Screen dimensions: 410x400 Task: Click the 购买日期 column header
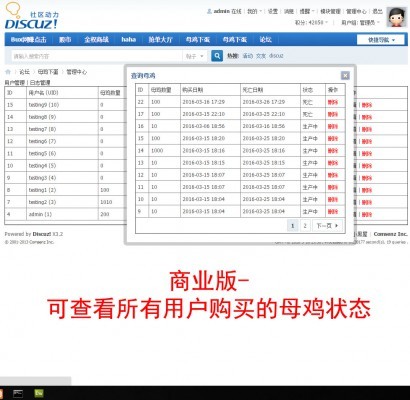click(x=192, y=90)
